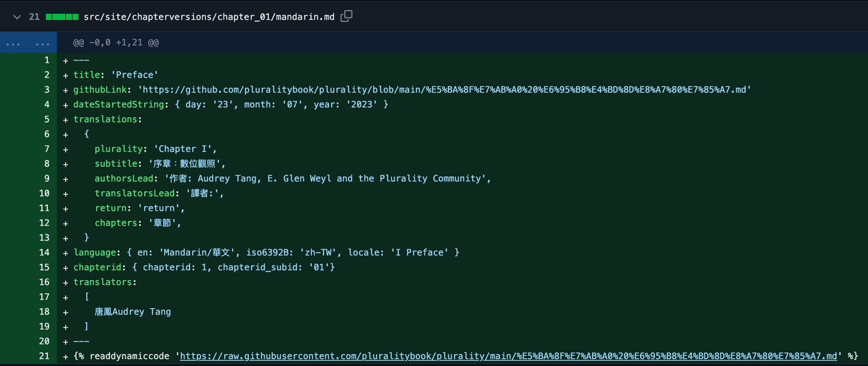This screenshot has width=868, height=366.
Task: Select line number 8 with subtitle
Action: coord(47,164)
